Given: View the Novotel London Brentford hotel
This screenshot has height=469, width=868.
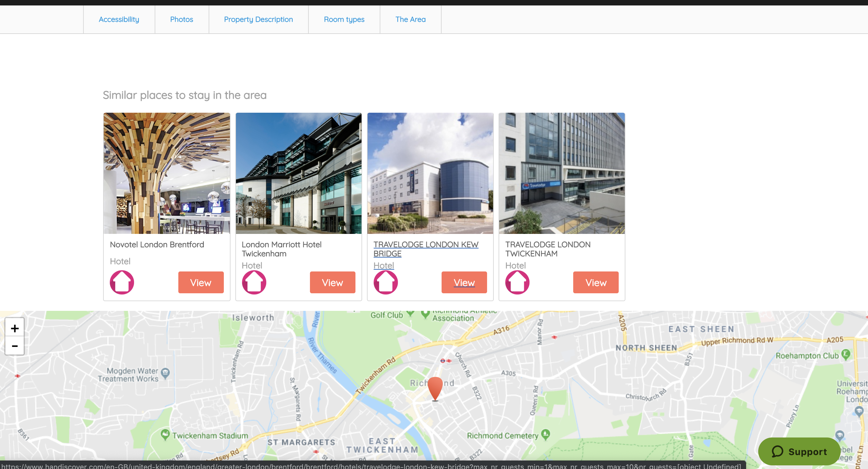Looking at the screenshot, I should 201,282.
